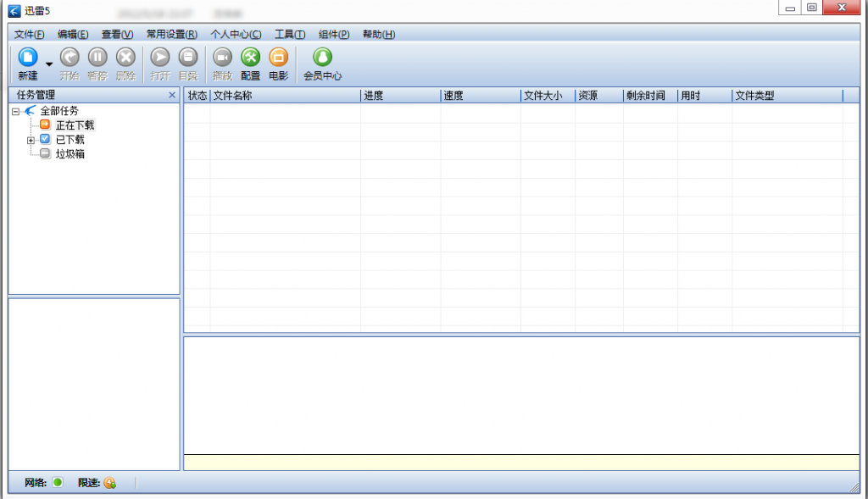Open the 文件(F) menu
868x499 pixels.
click(30, 35)
